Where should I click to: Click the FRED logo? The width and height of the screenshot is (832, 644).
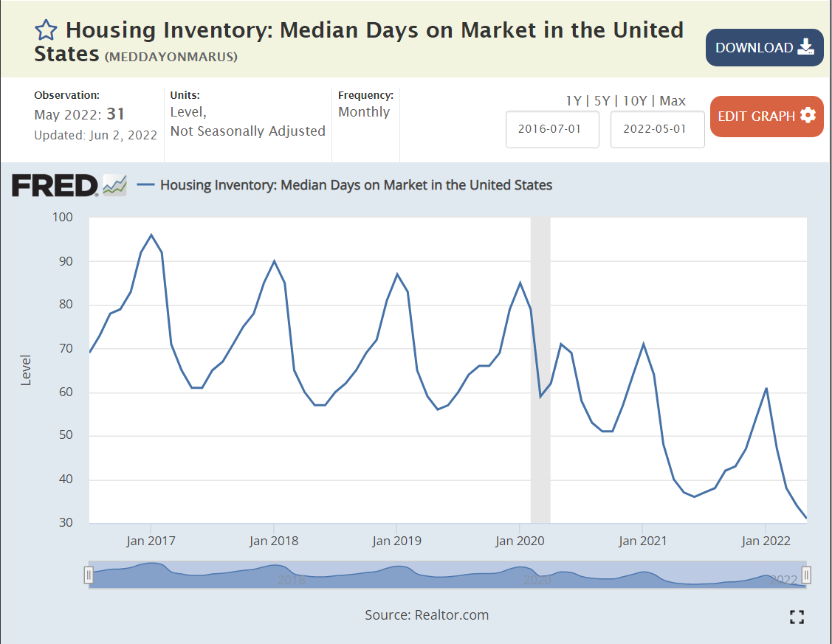click(x=55, y=185)
